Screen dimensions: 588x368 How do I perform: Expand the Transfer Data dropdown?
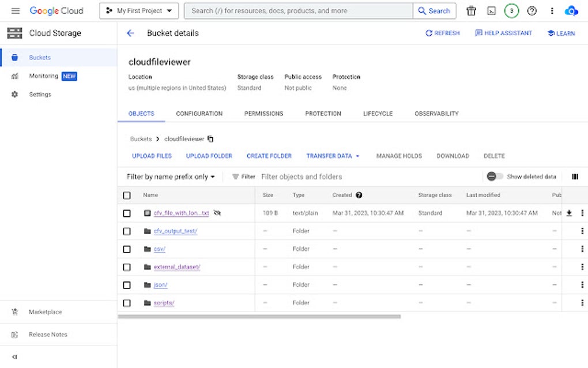click(x=333, y=156)
